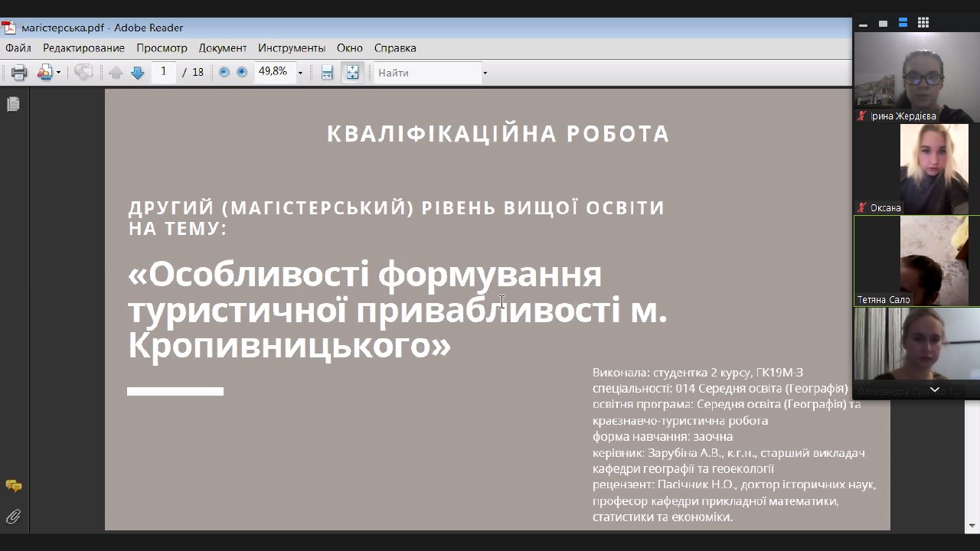Select Тетяна Сало's video thumbnail
This screenshot has width=980, height=551.
[x=916, y=261]
